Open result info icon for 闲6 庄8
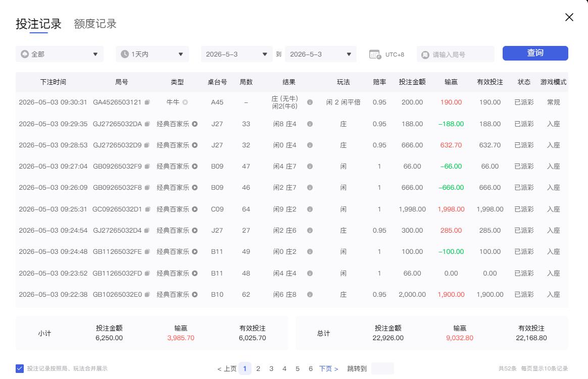 (x=310, y=295)
